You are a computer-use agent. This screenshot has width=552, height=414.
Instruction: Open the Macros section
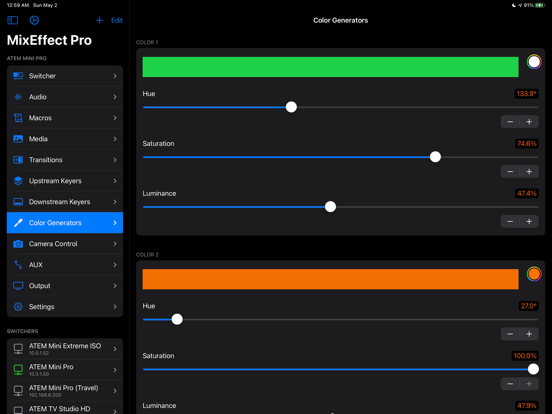[x=65, y=118]
